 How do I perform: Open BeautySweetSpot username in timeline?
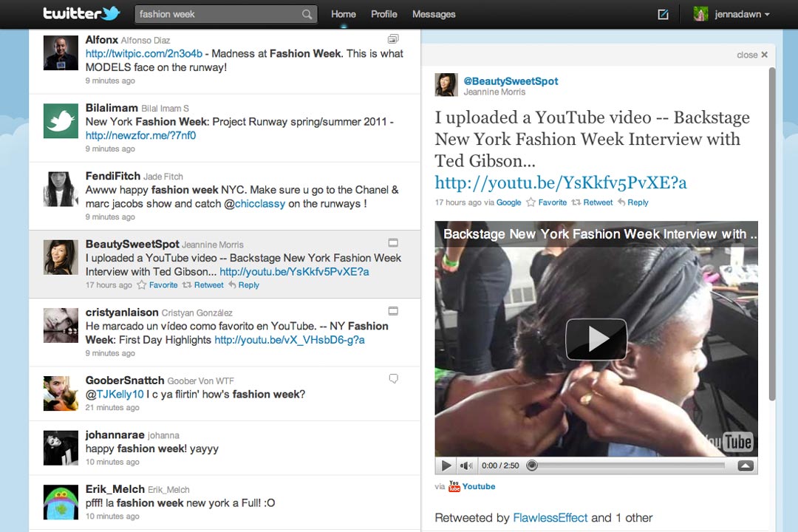tap(132, 245)
